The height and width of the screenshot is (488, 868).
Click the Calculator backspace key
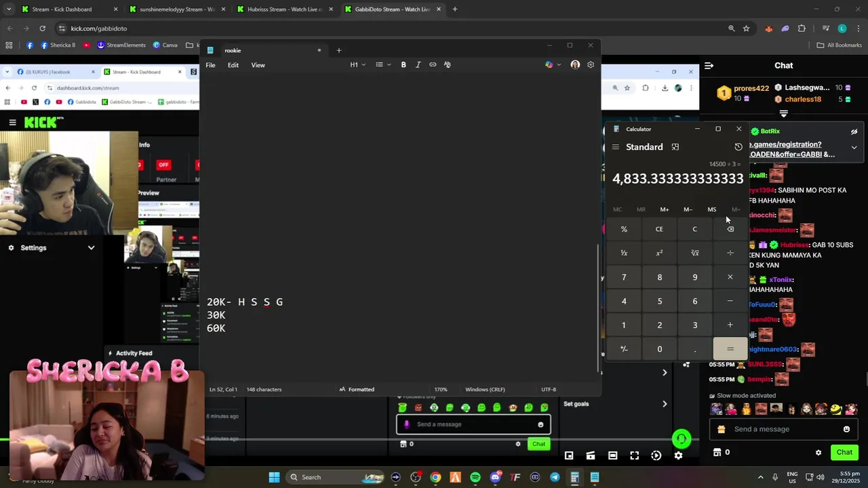[730, 229]
